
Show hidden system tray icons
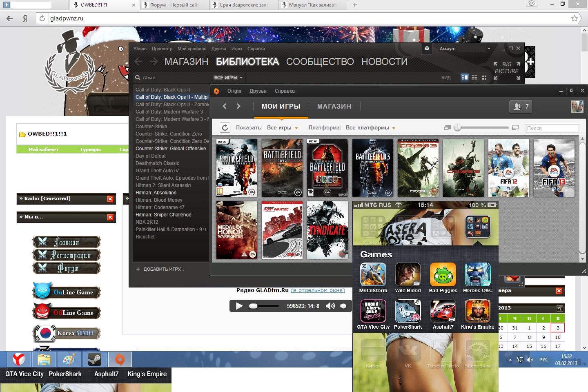(510, 360)
